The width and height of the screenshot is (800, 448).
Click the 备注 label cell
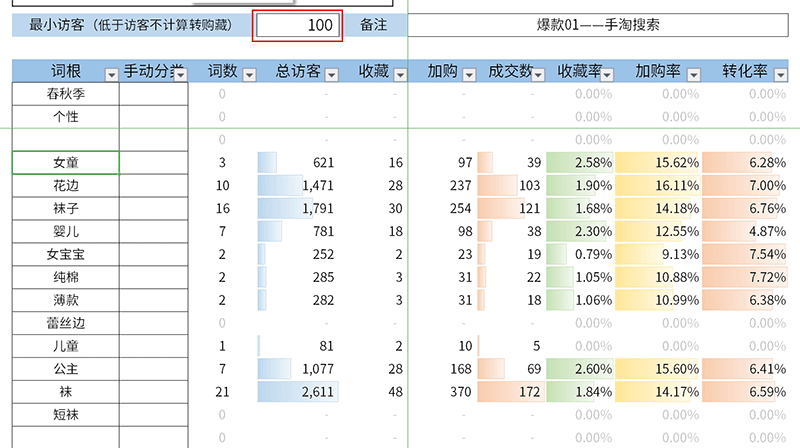[373, 25]
